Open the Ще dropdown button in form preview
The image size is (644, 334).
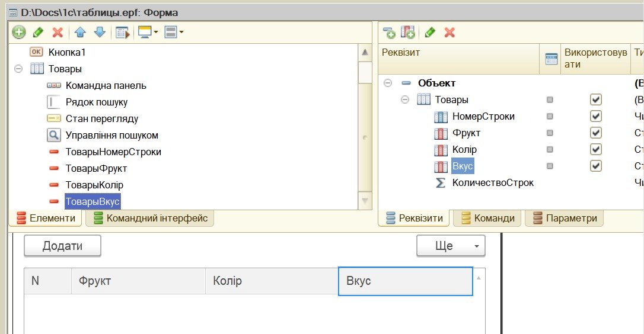pyautogui.click(x=451, y=246)
